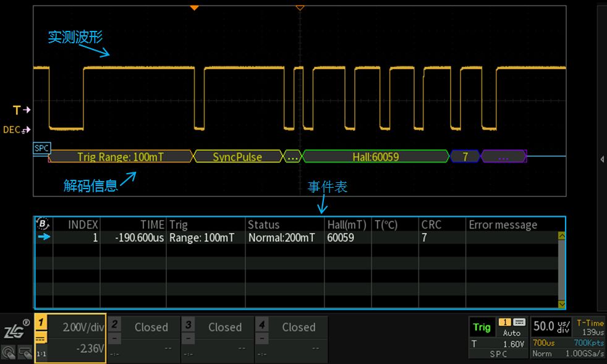Image resolution: width=607 pixels, height=364 pixels.
Task: Click the blue arrow row indicator in table
Action: click(44, 237)
